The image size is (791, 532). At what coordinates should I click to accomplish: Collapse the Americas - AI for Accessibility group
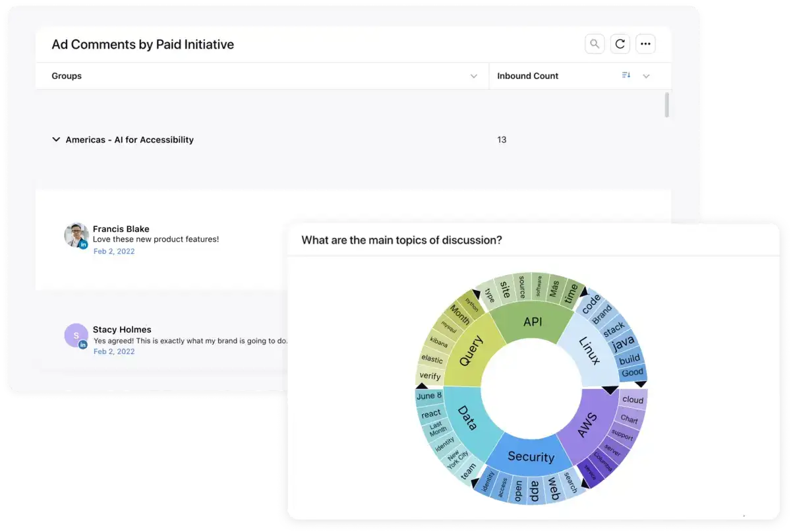56,139
